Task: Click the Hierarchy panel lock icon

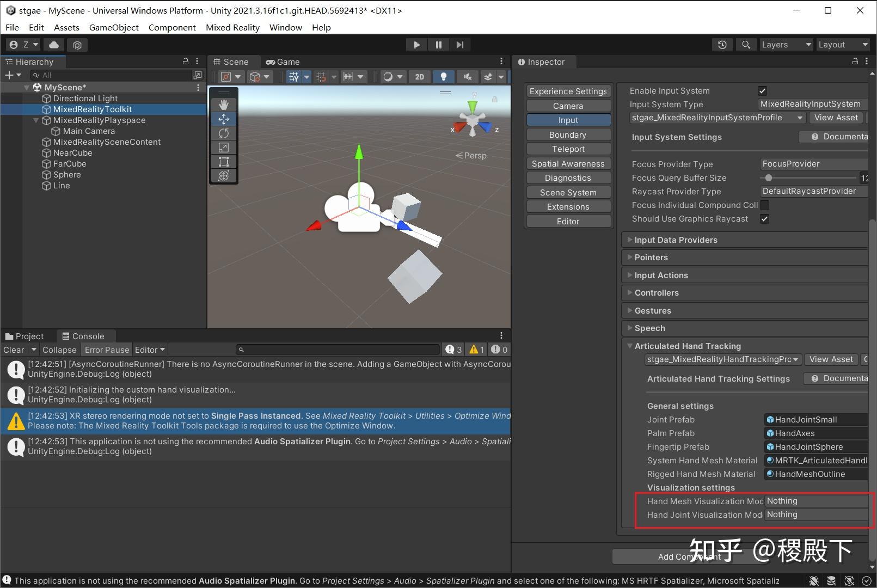Action: click(185, 62)
